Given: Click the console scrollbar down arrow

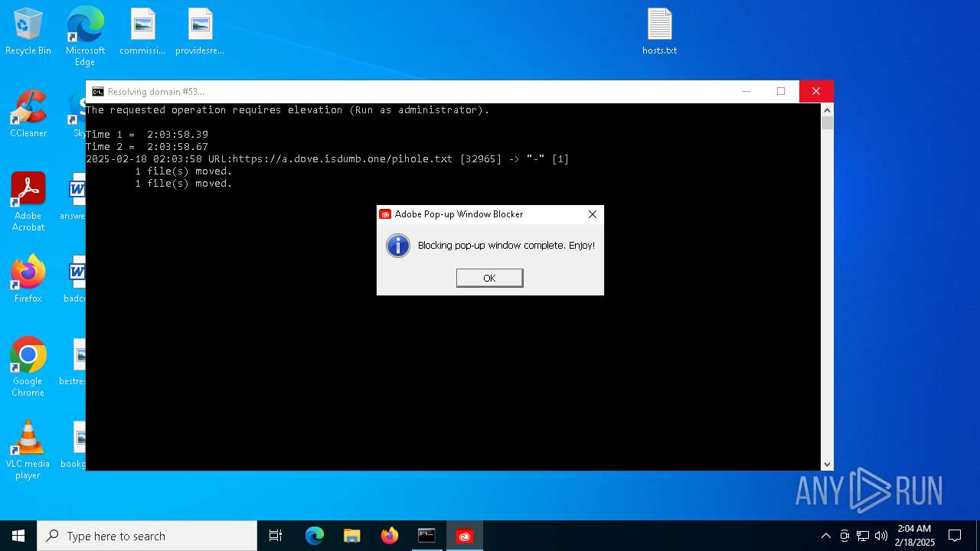Looking at the screenshot, I should [827, 465].
